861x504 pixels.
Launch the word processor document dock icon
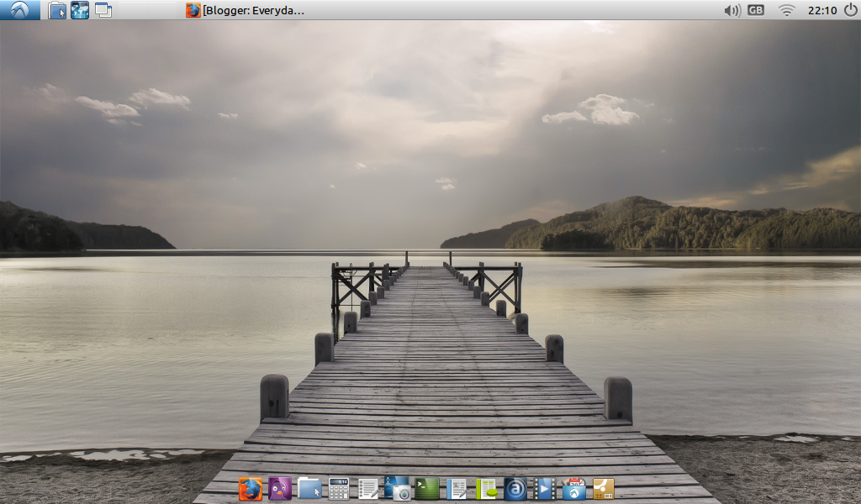tap(457, 488)
